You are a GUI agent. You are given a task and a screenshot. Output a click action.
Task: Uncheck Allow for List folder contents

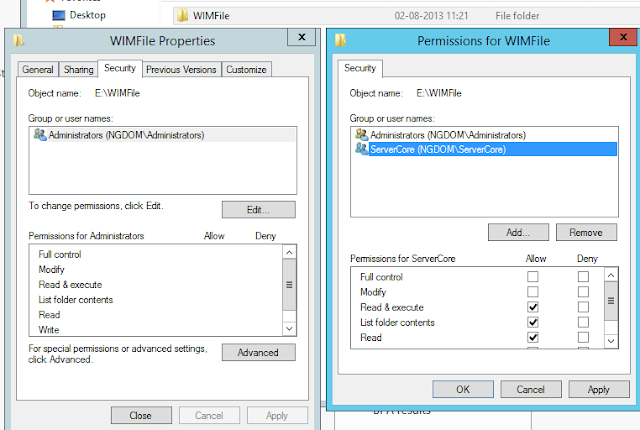tap(533, 322)
